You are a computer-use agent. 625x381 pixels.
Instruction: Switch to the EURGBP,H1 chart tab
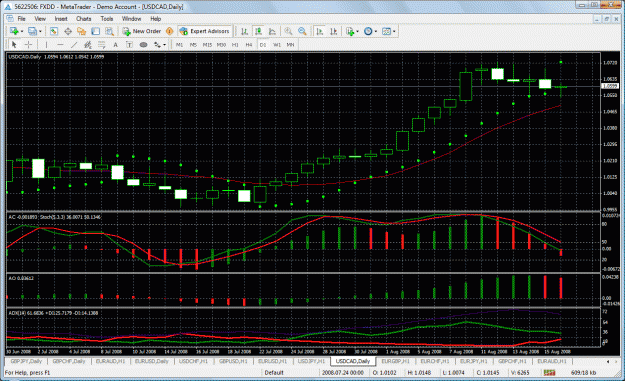pos(396,361)
